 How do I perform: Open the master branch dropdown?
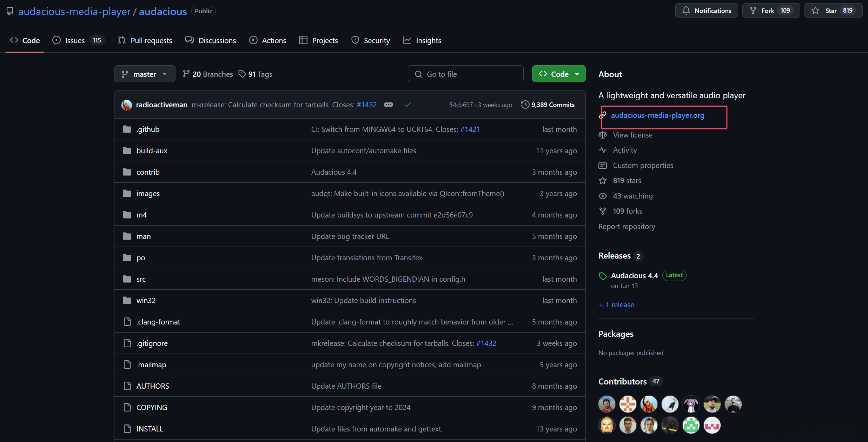pyautogui.click(x=144, y=74)
